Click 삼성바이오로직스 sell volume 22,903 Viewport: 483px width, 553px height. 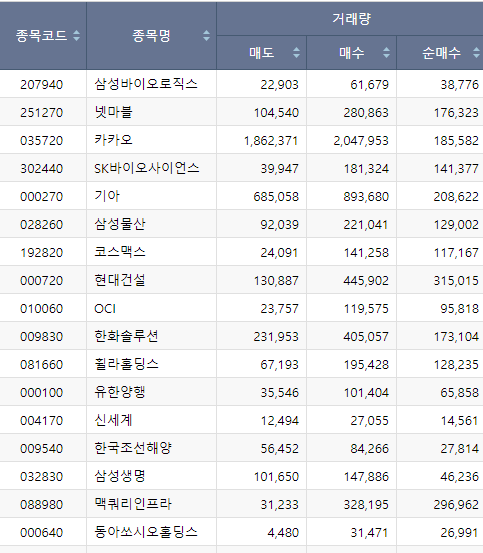click(280, 85)
